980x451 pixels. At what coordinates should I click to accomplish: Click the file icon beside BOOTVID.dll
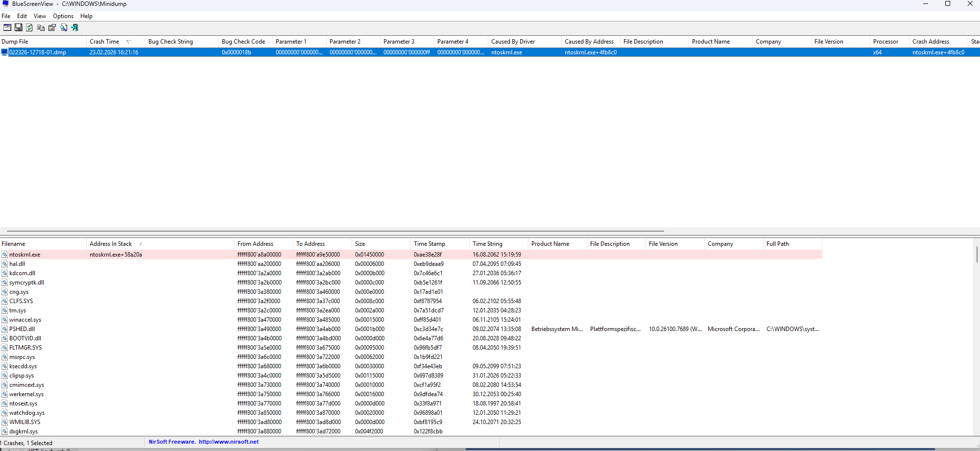4,338
